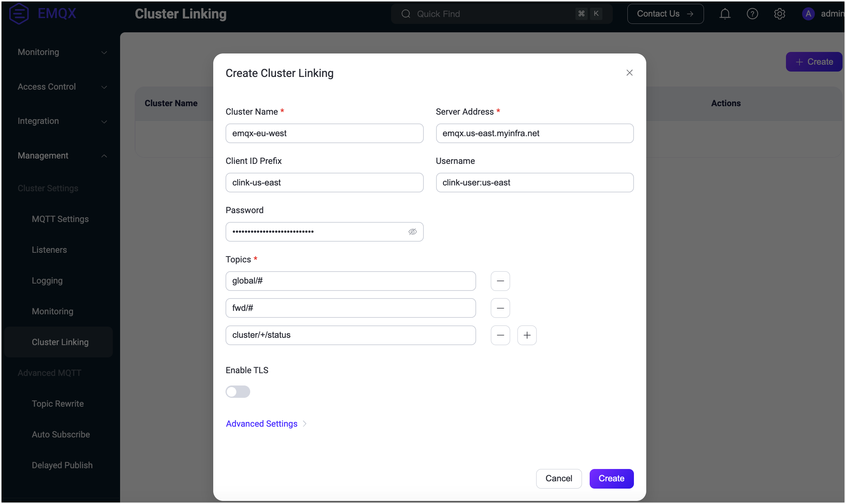
Task: Click the Create button to submit
Action: click(612, 478)
